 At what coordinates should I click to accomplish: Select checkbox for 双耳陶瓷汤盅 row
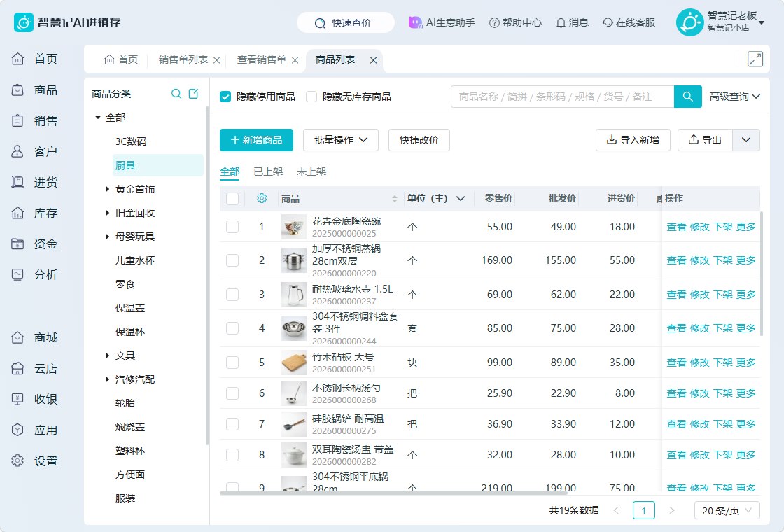click(x=232, y=454)
